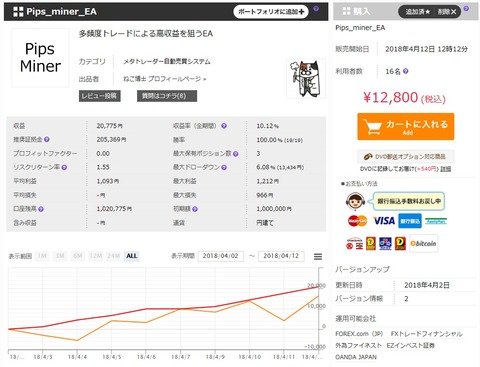The image size is (480, 367).
Task: Click the FamilyMart payment icon
Action: 435,221
